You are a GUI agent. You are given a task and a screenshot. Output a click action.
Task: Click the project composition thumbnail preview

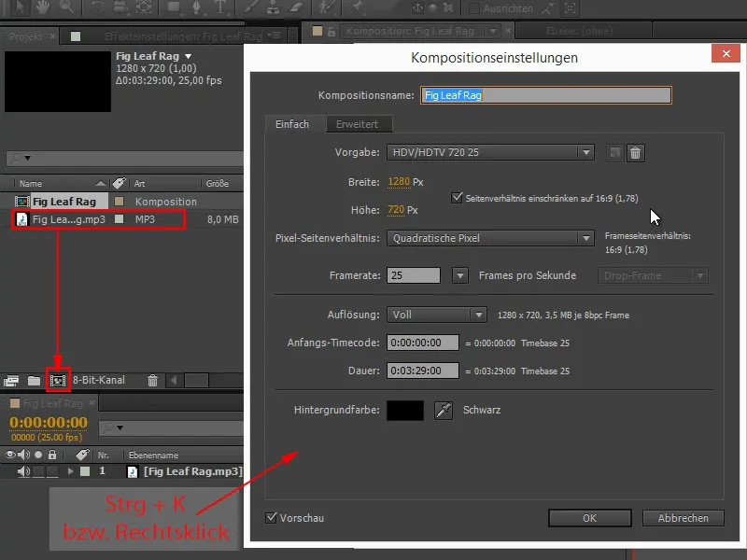tap(58, 81)
